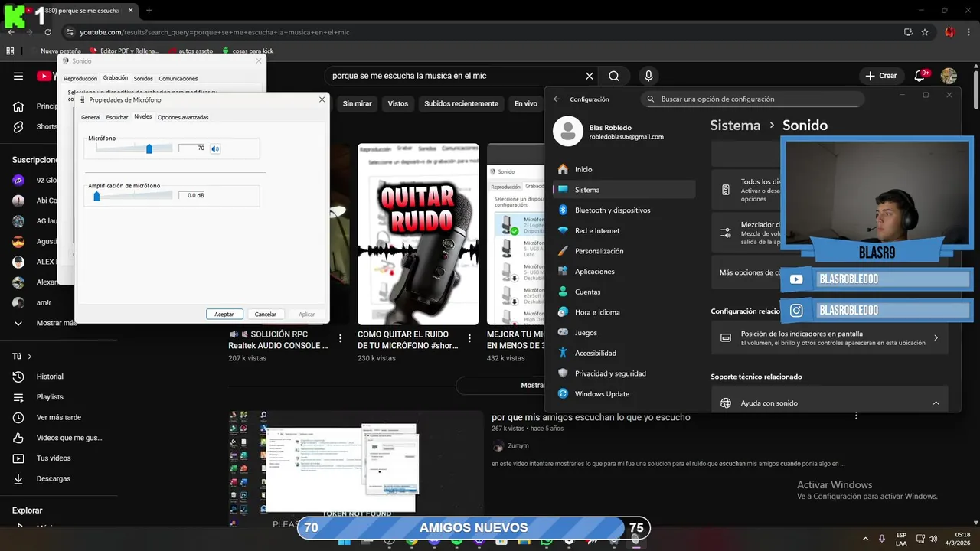
Task: Filter results by 'En vivo'
Action: coord(526,103)
